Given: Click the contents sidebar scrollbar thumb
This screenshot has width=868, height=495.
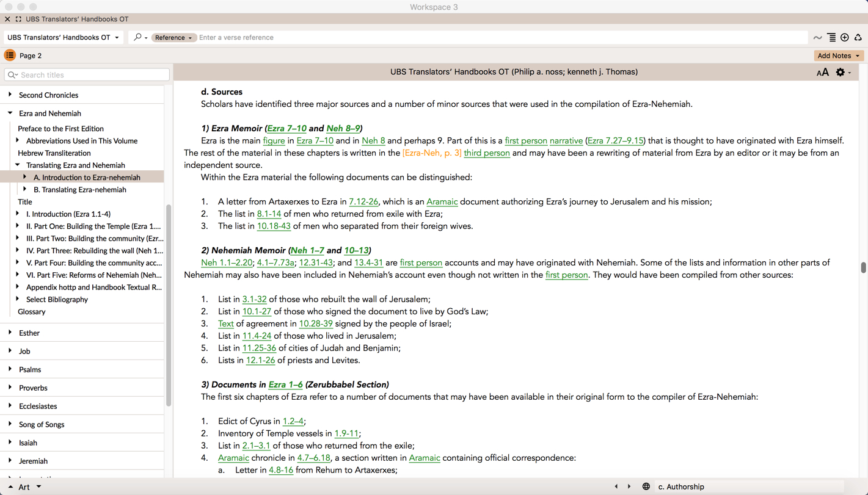Looking at the screenshot, I should (x=169, y=305).
